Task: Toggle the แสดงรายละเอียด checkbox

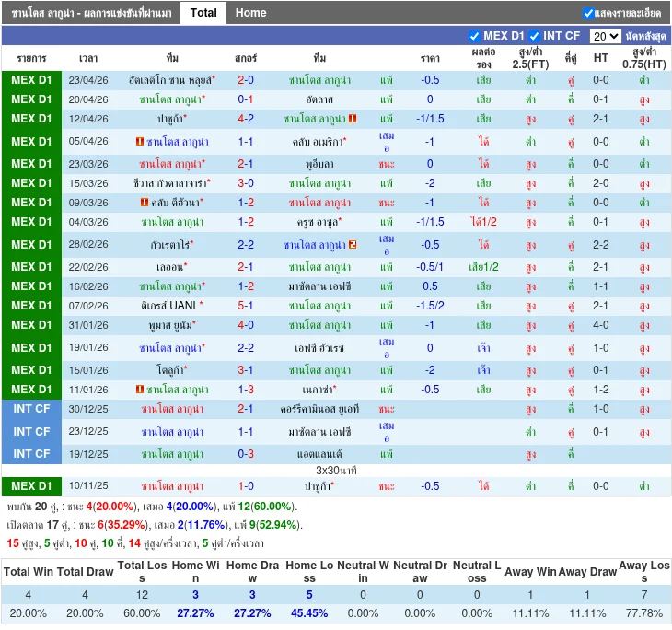Action: 589,13
